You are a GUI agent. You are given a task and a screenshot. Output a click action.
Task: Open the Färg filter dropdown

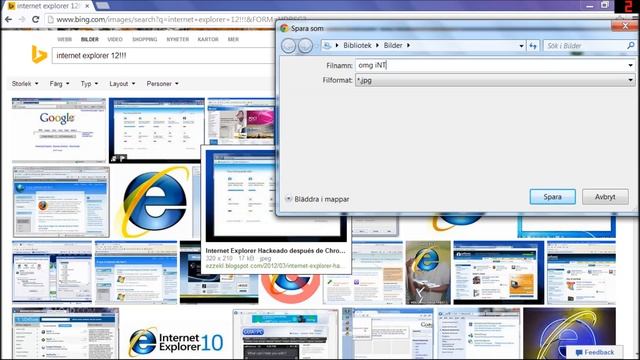coord(59,83)
